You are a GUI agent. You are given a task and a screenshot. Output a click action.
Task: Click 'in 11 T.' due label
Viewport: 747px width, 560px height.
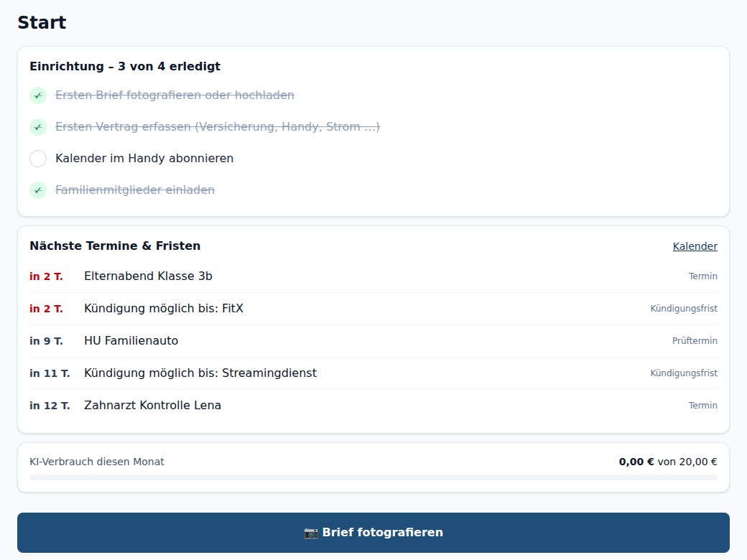point(50,373)
